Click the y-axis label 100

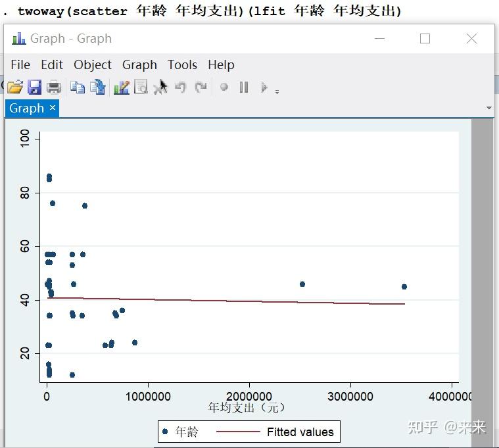[x=24, y=138]
